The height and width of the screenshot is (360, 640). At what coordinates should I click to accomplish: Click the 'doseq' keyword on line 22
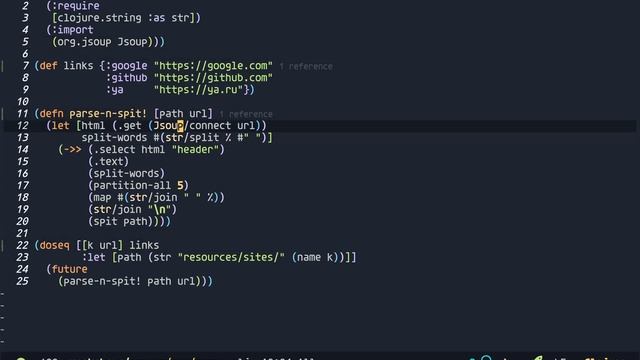pos(55,245)
